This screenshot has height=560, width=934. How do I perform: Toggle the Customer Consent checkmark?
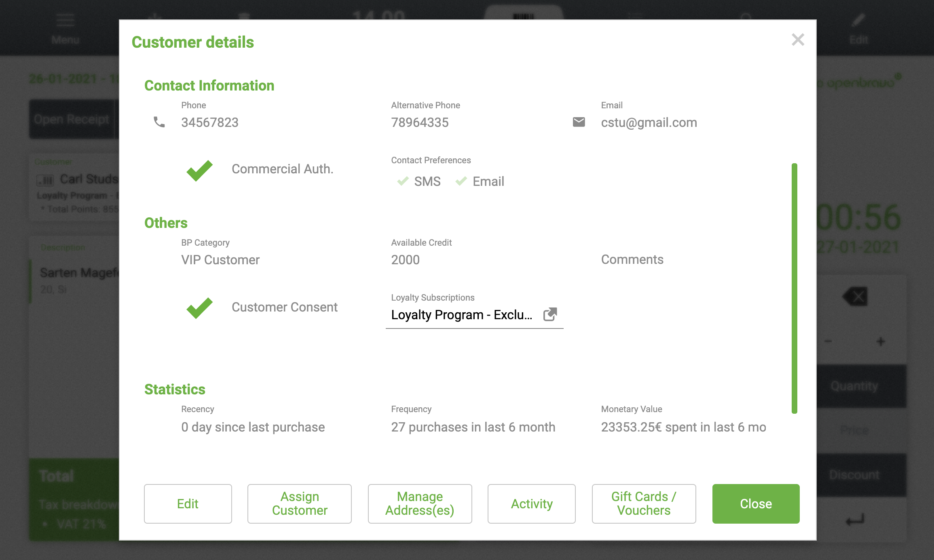coord(200,307)
